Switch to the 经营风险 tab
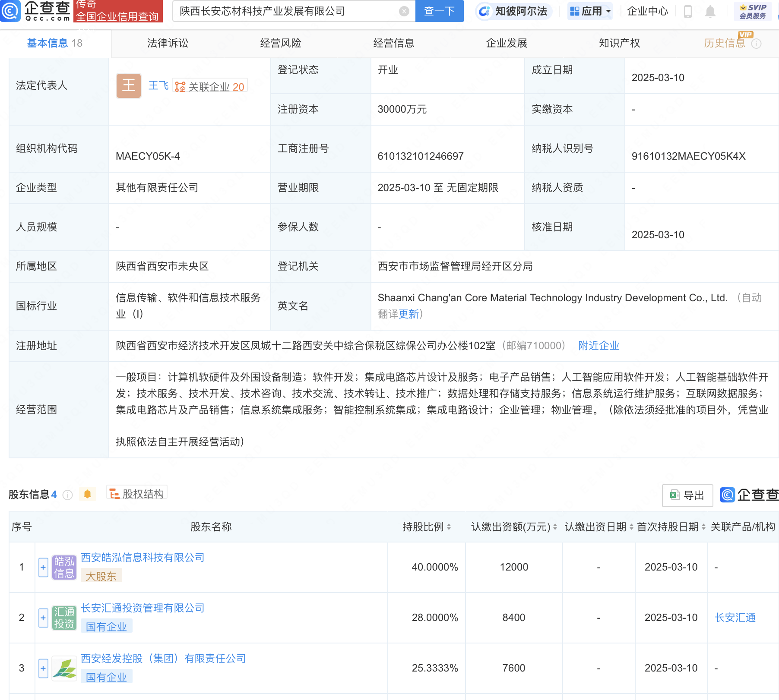Image resolution: width=779 pixels, height=700 pixels. (x=281, y=43)
